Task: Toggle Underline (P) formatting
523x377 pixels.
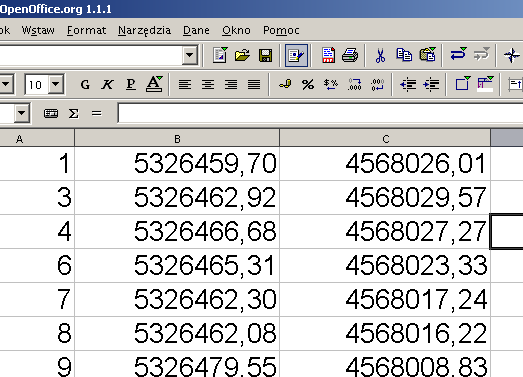Action: pyautogui.click(x=131, y=84)
